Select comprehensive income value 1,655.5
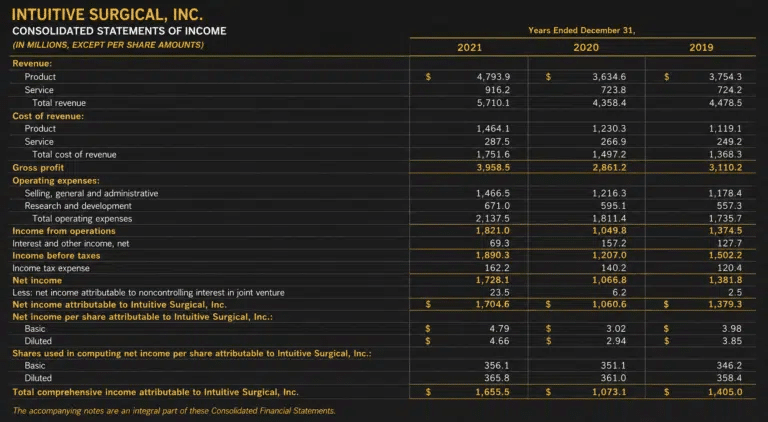The image size is (768, 422). tap(493, 392)
